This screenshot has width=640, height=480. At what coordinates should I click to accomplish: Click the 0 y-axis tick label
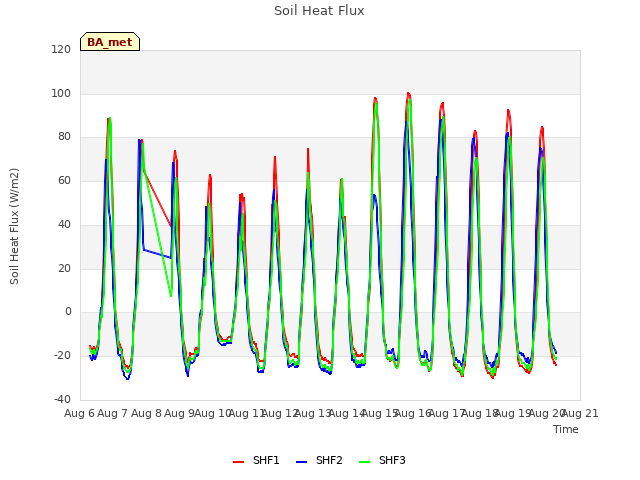click(x=68, y=312)
